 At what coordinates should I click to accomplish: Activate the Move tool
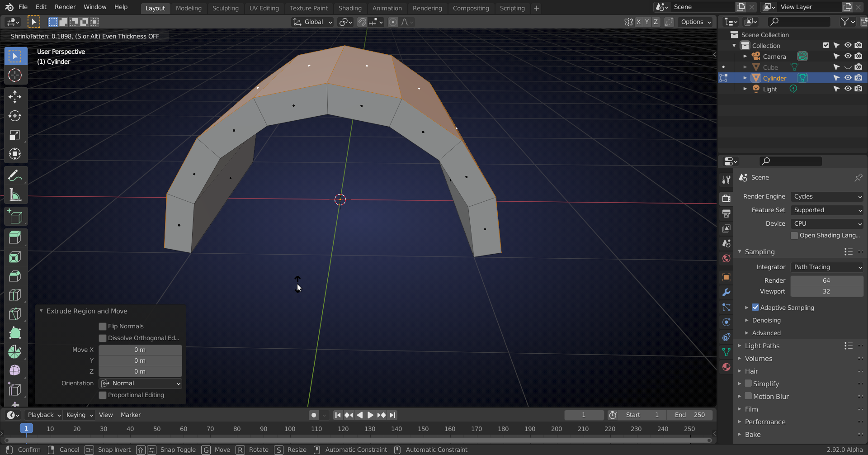coord(15,97)
